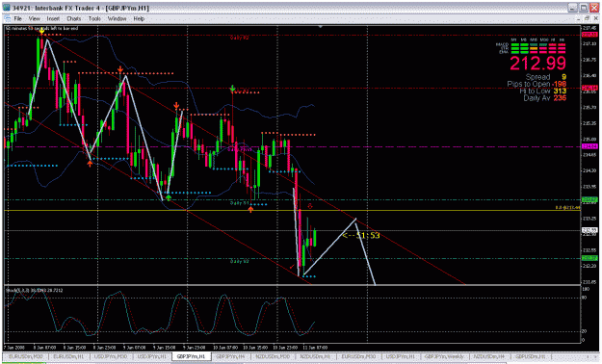Image resolution: width=602 pixels, height=364 pixels.
Task: Click the Hi to Low 313 label
Action: 543,91
